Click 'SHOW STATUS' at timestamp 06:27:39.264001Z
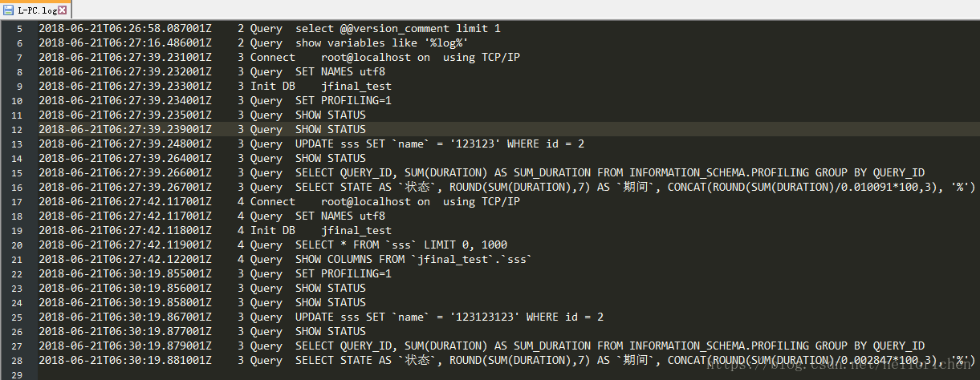The image size is (980, 380). 331,158
